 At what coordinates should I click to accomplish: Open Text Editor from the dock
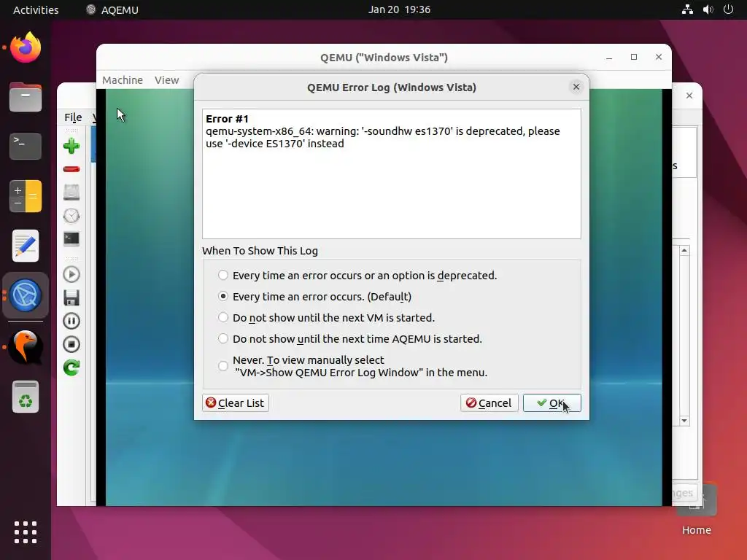tap(26, 246)
